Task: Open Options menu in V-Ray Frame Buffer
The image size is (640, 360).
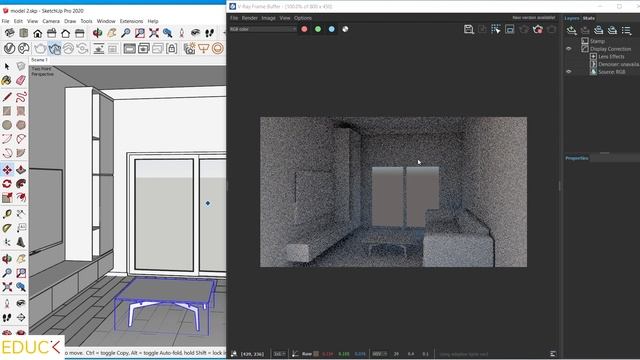Action: coord(303,18)
